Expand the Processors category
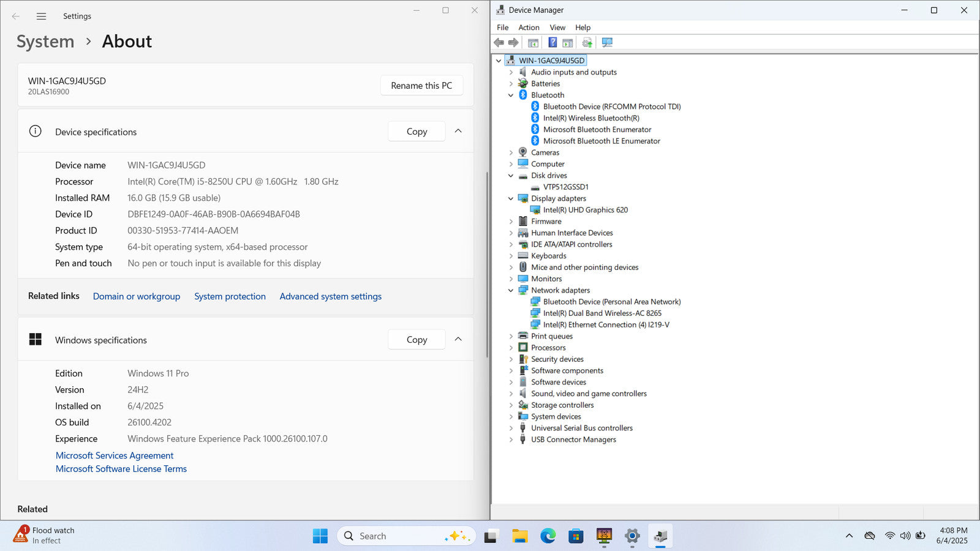980x551 pixels. tap(511, 348)
